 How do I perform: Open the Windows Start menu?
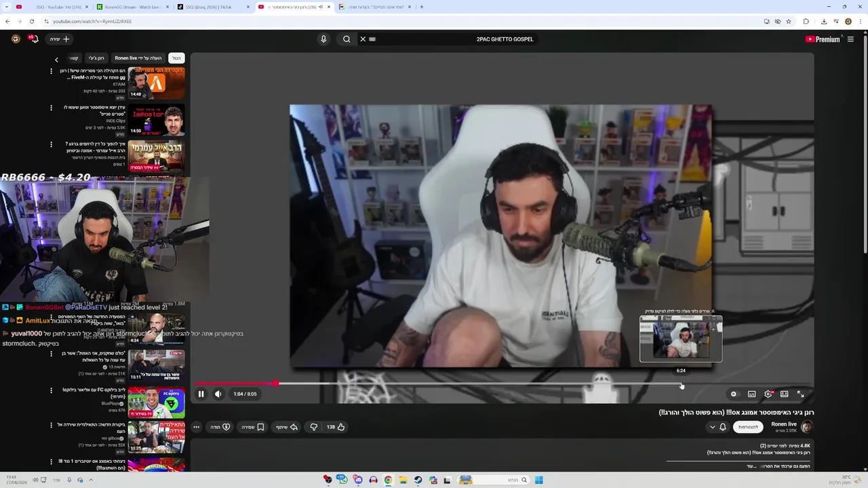[x=539, y=480]
